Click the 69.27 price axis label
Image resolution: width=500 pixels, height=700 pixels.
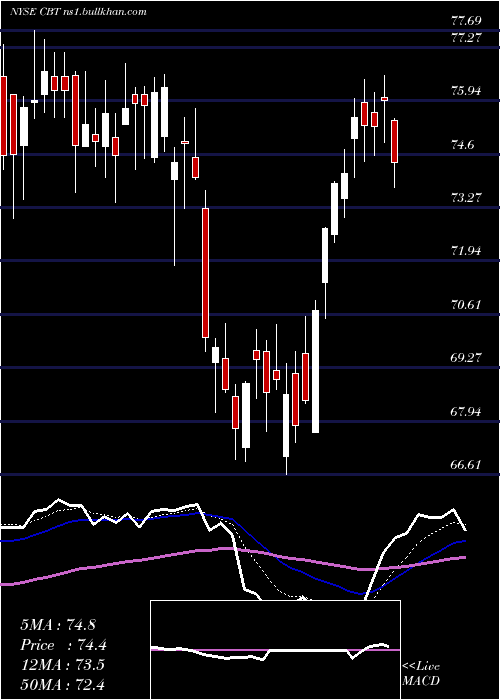pyautogui.click(x=466, y=358)
